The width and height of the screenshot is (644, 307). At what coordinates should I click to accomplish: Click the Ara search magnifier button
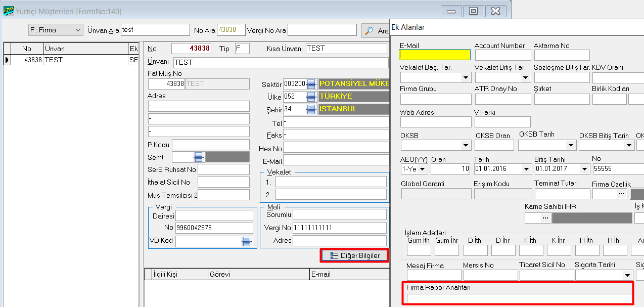376,30
